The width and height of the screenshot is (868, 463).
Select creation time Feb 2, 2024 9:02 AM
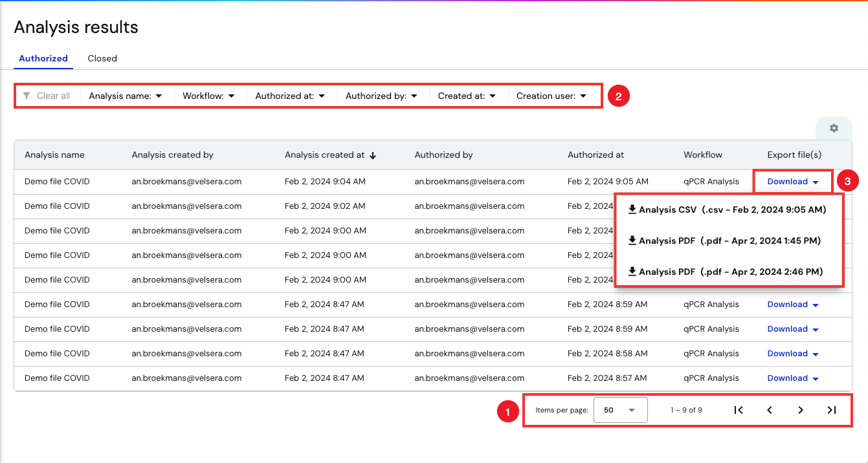325,206
